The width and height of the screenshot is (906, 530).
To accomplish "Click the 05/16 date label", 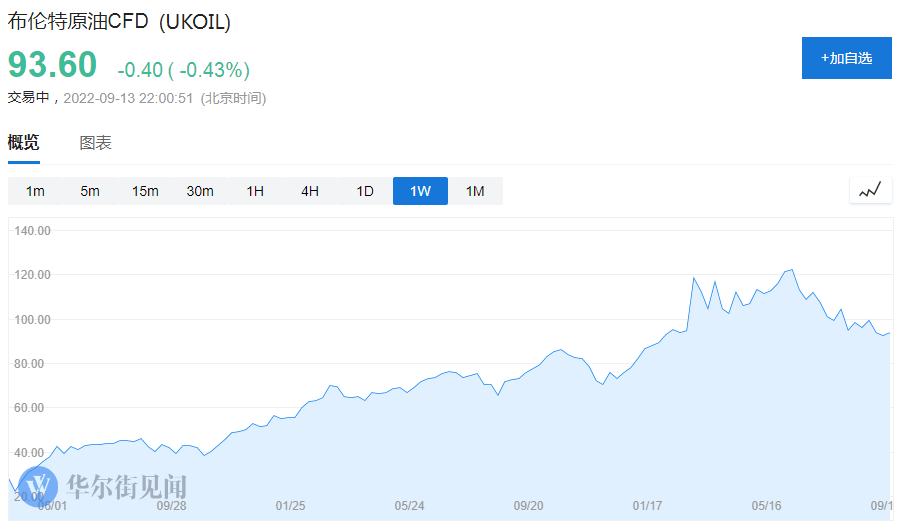I will (767, 506).
